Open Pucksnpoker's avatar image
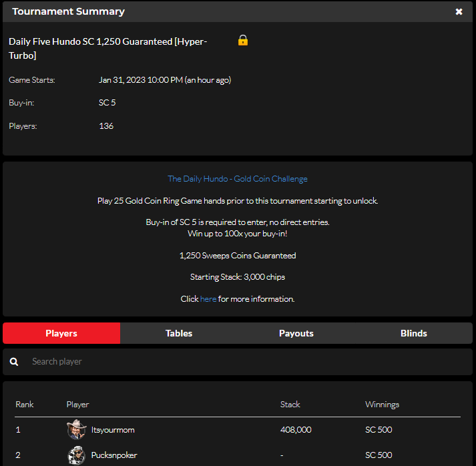The height and width of the screenshot is (466, 476). pos(77,455)
